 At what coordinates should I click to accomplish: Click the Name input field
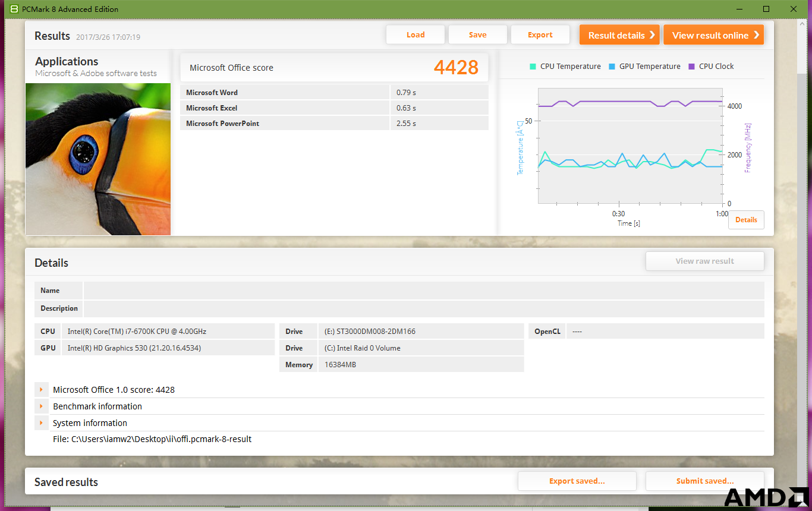pos(424,291)
